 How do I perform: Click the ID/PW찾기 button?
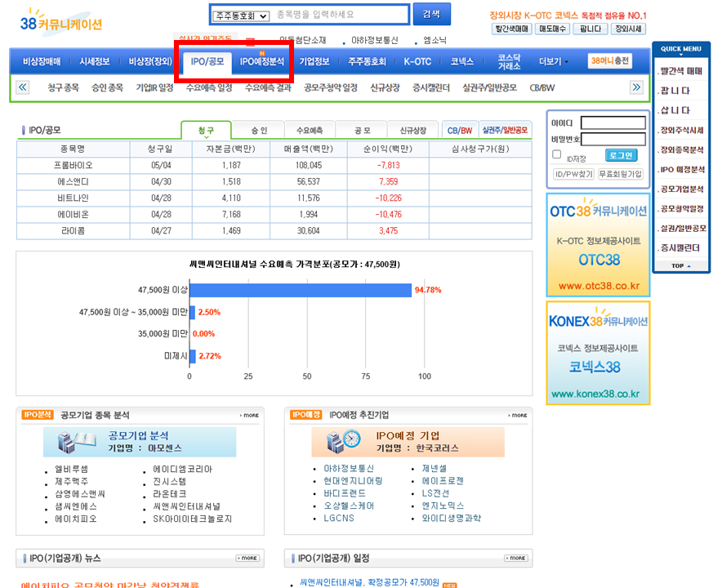coord(573,174)
